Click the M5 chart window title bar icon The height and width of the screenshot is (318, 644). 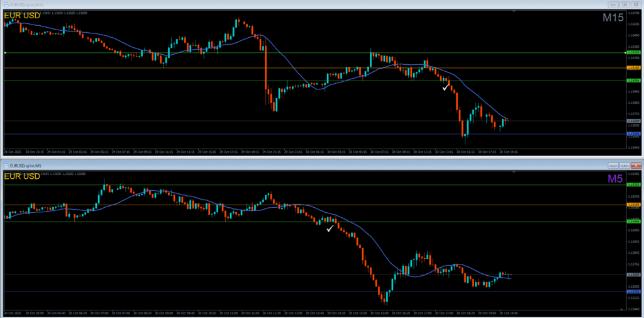6,166
